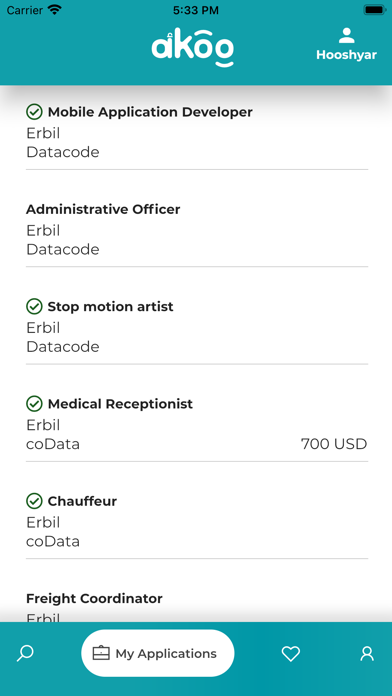Open the Administrative Officer job listing
The height and width of the screenshot is (696, 392).
pyautogui.click(x=197, y=229)
